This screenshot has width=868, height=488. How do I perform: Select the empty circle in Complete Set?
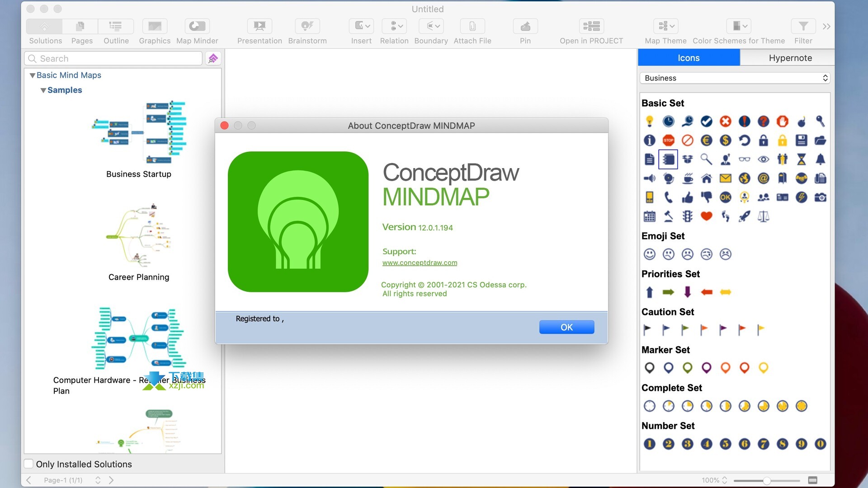point(650,406)
